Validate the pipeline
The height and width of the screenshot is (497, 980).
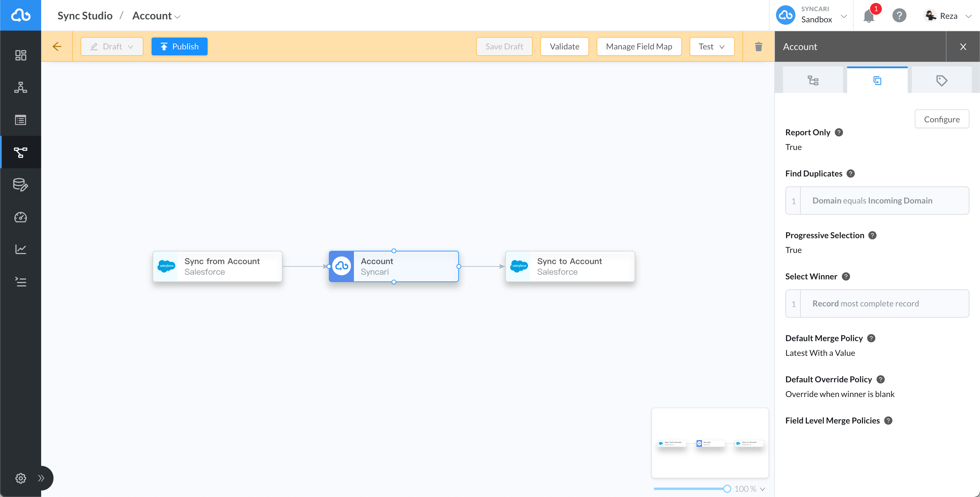click(x=564, y=46)
